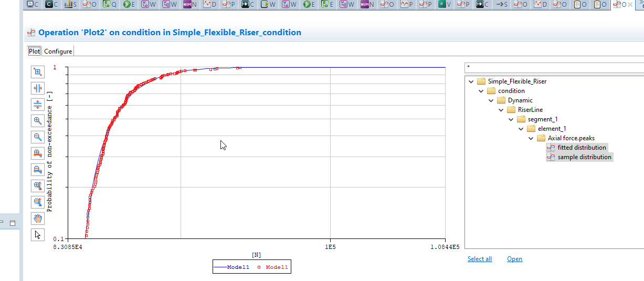Collapse the Simple_Flexible_Riser tree node

click(x=471, y=81)
